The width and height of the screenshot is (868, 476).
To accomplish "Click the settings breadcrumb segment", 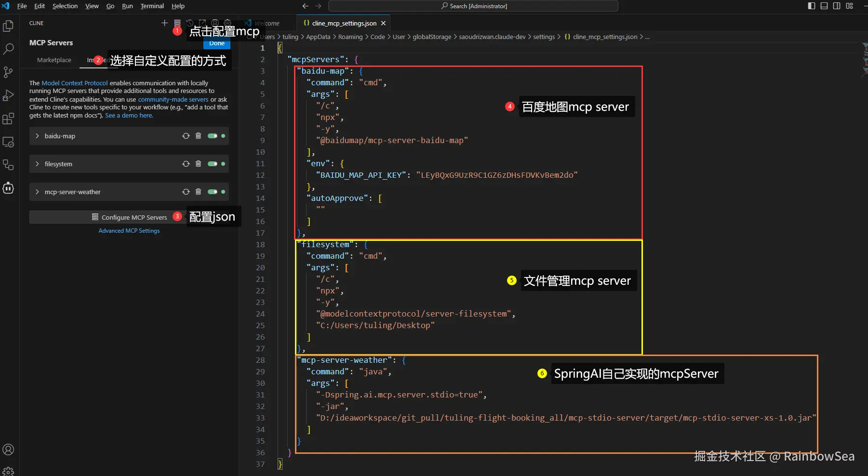I will click(x=544, y=37).
